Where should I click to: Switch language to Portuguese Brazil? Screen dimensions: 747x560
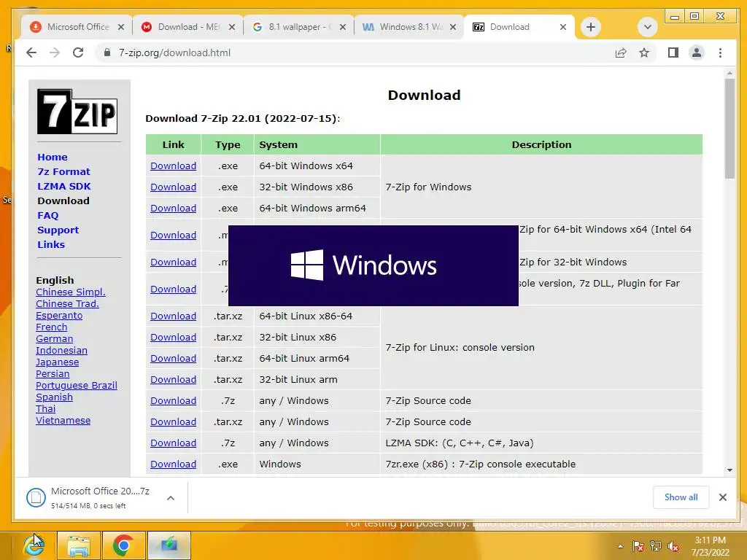click(76, 386)
